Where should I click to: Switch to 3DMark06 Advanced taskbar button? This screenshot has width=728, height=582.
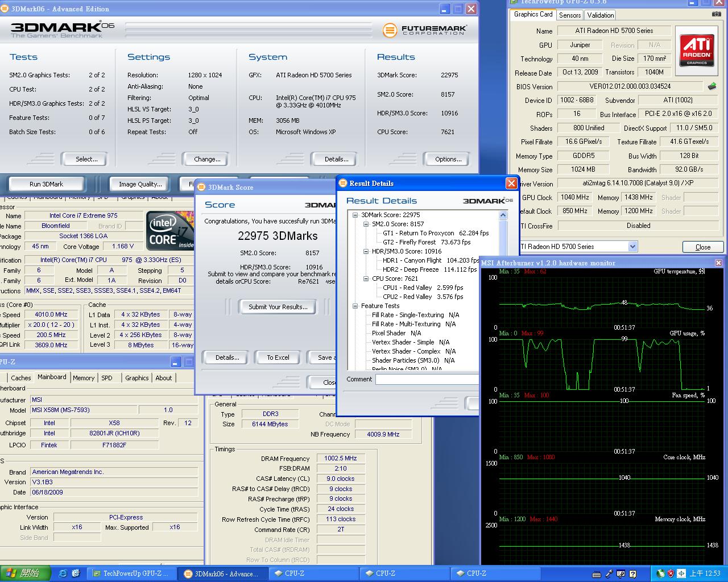223,573
